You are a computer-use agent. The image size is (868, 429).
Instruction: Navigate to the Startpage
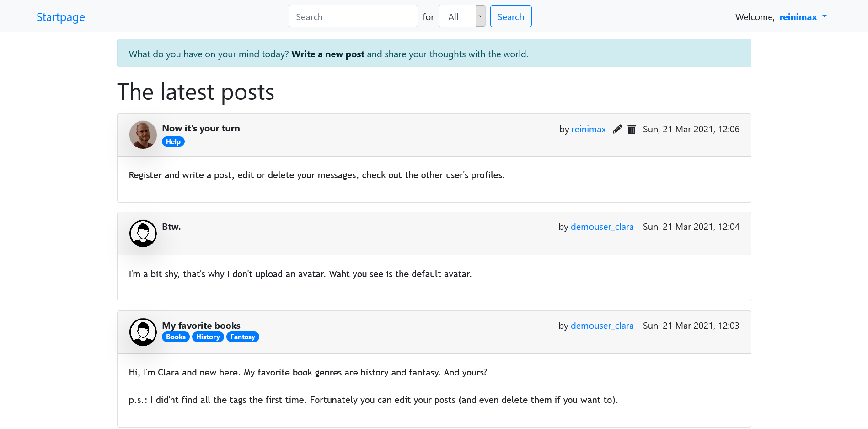[x=60, y=17]
